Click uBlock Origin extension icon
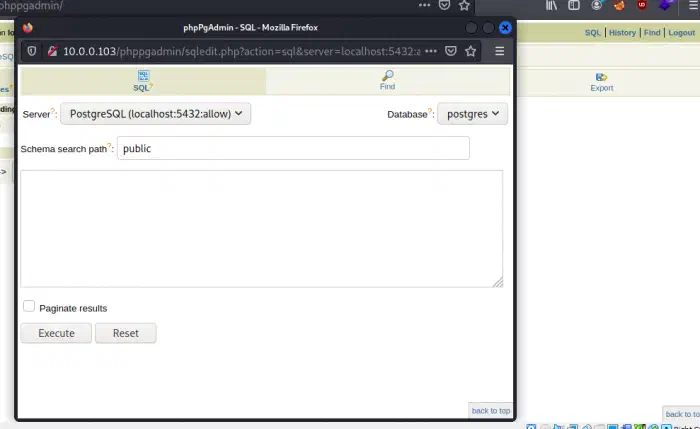 point(642,5)
